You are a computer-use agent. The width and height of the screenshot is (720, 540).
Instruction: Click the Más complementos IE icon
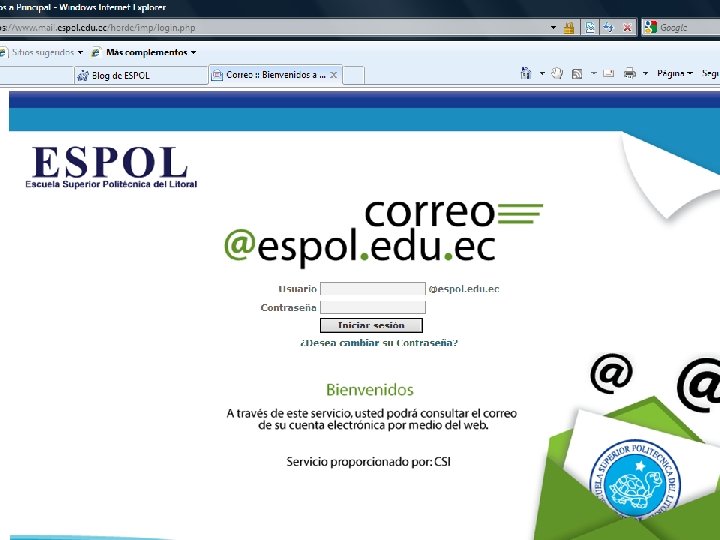(x=96, y=52)
